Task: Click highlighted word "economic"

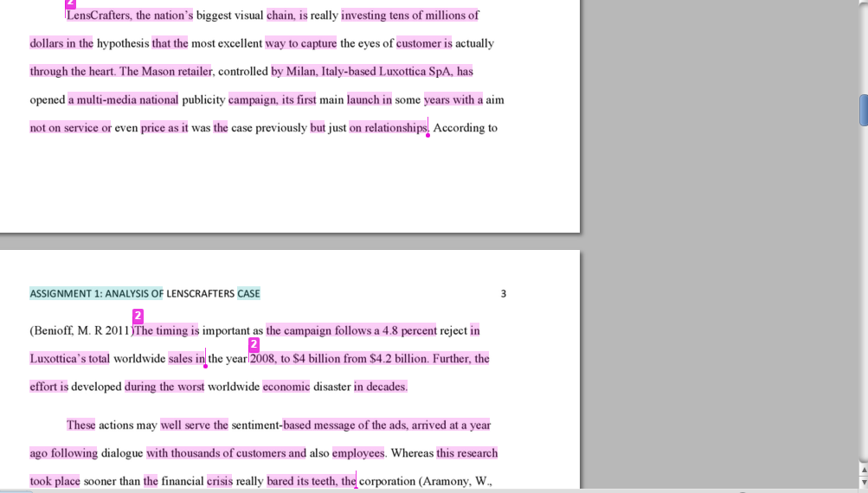Action: (x=286, y=387)
